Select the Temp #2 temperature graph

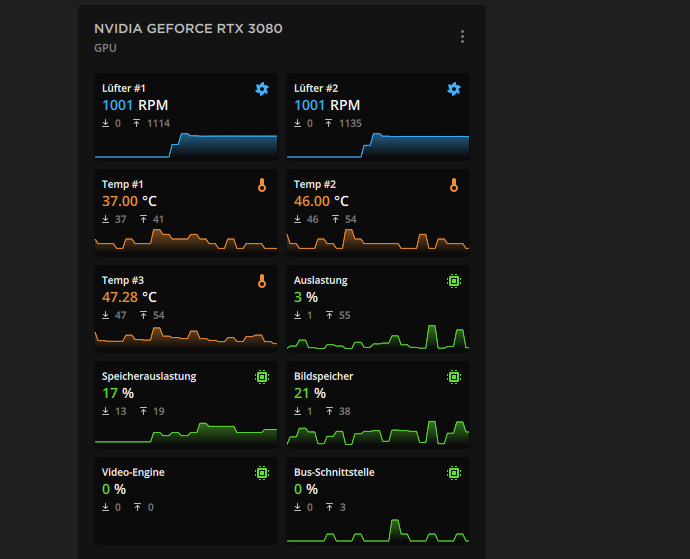[378, 241]
